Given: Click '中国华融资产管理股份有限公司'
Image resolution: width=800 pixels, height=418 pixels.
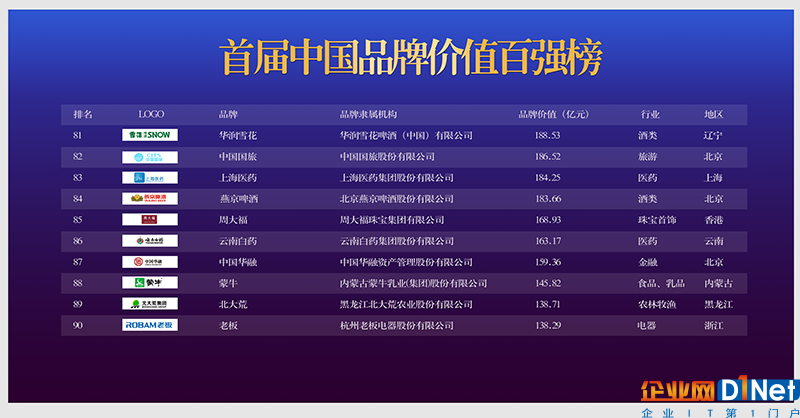Looking at the screenshot, I should point(406,262).
